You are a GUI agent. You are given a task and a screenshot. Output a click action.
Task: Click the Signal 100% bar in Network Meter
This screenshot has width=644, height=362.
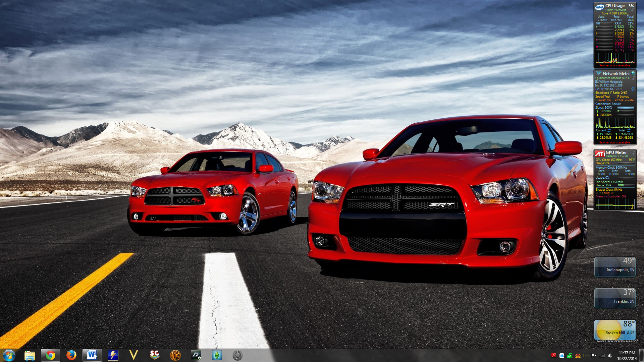pos(626,108)
